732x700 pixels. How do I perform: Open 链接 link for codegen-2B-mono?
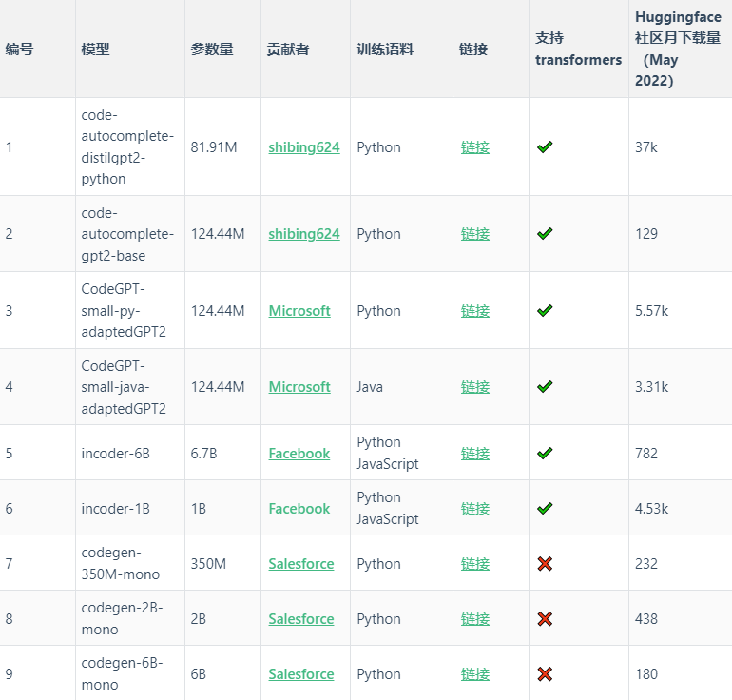474,619
